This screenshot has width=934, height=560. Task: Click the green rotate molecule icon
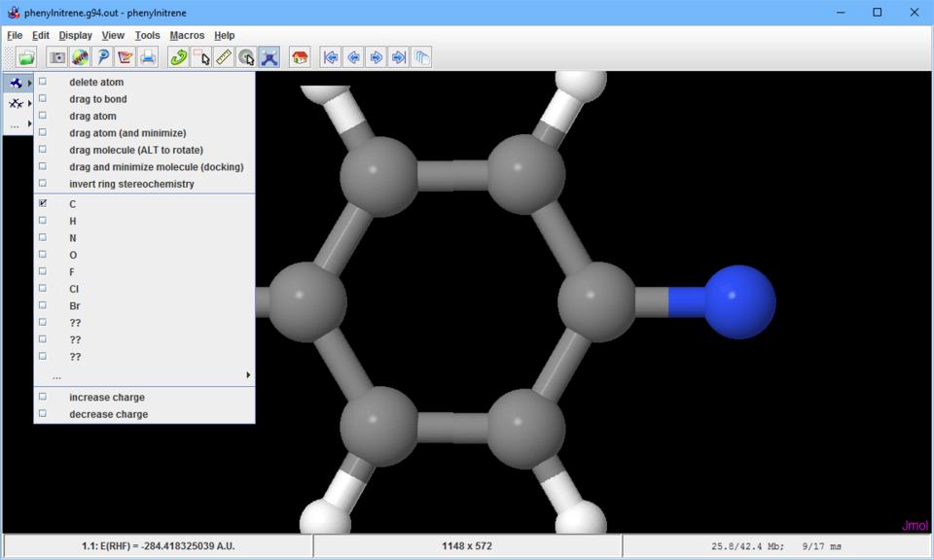178,57
